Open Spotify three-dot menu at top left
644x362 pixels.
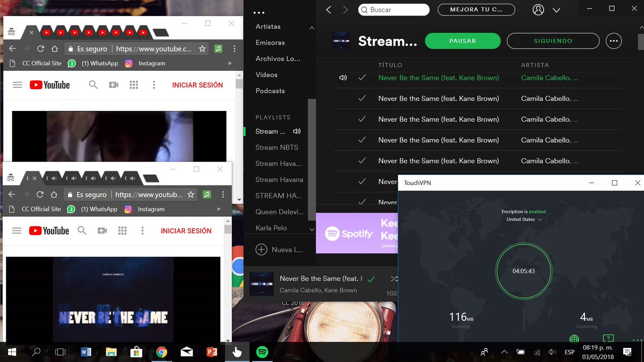point(259,13)
